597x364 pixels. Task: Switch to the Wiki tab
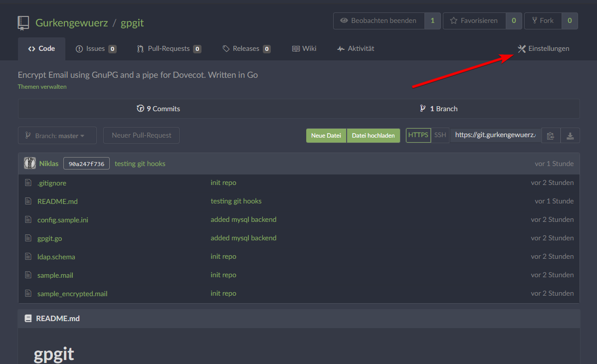tap(304, 49)
